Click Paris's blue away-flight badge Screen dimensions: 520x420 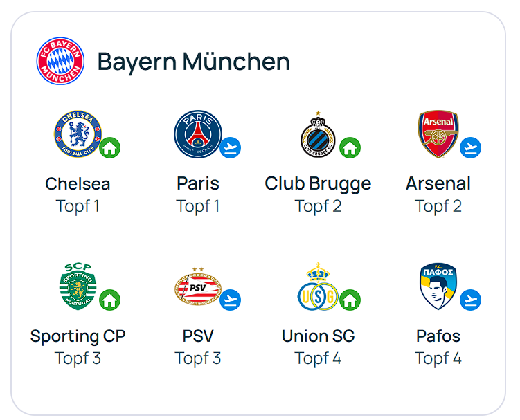click(x=230, y=147)
